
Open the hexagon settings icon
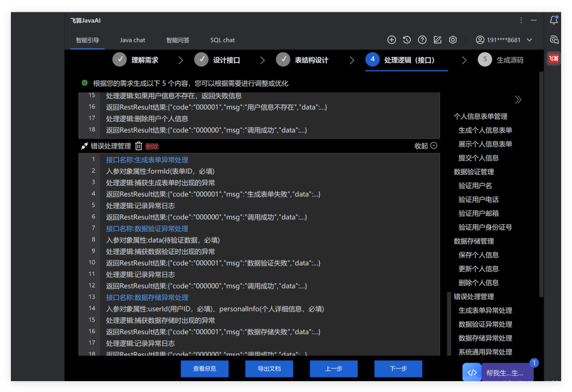[453, 40]
